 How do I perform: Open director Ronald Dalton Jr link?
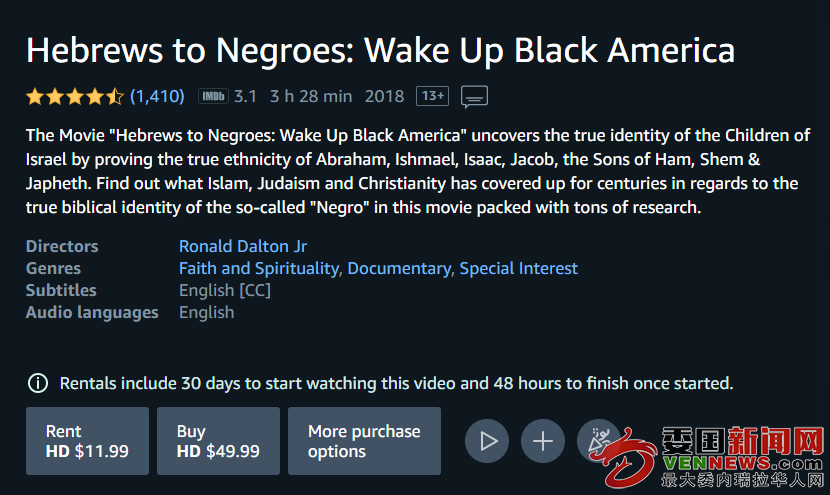[243, 246]
